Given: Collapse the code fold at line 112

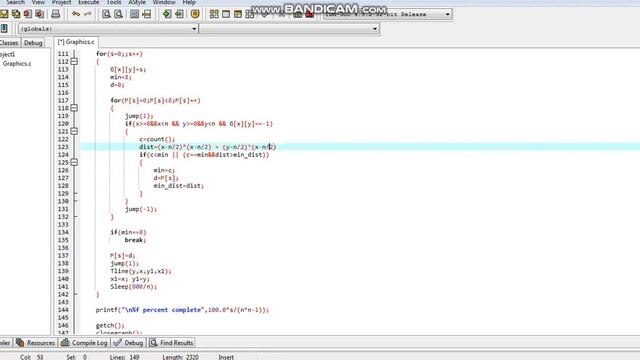Looking at the screenshot, I should [x=74, y=62].
